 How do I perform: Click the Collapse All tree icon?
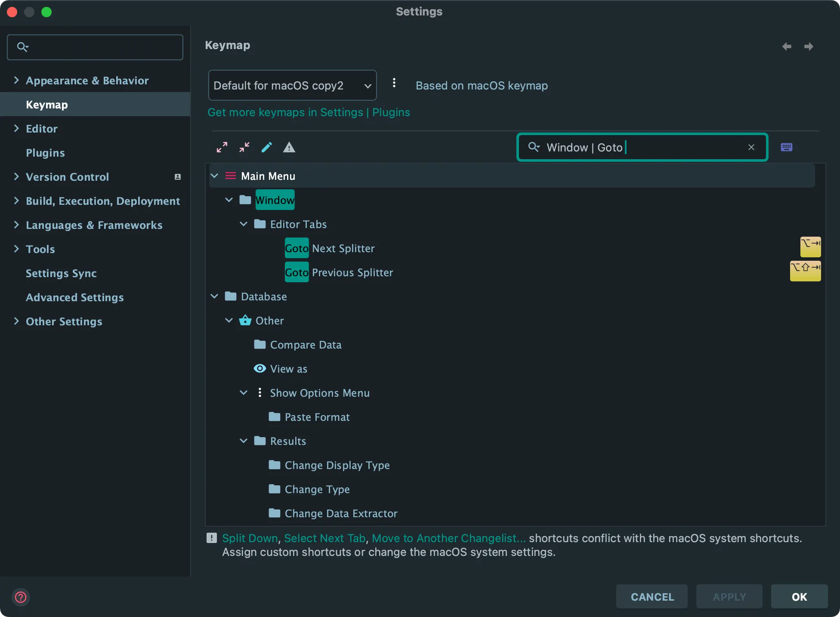pyautogui.click(x=244, y=147)
